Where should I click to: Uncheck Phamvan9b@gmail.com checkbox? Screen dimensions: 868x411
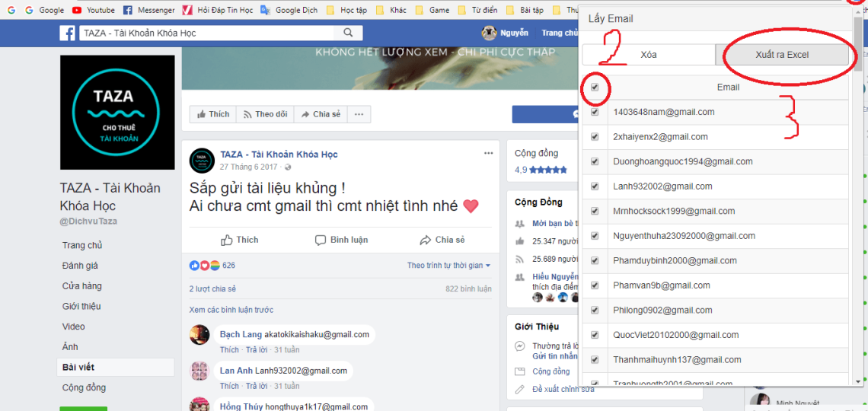coord(595,285)
